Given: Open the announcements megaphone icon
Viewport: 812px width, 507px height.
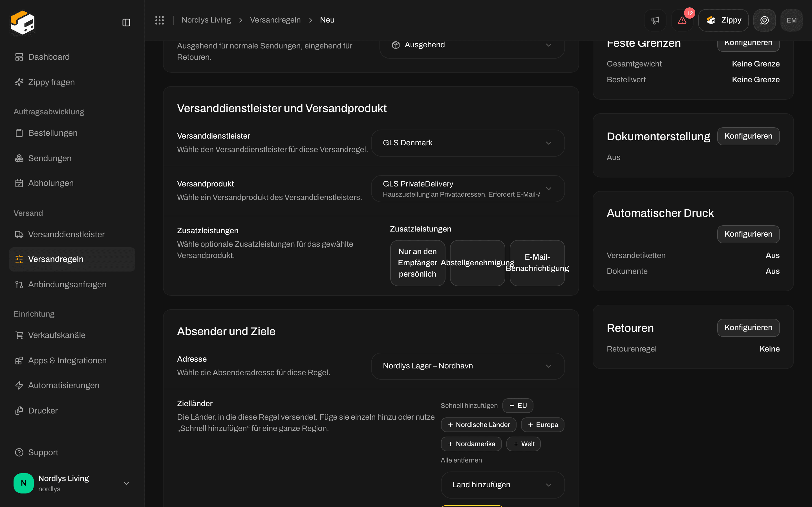Looking at the screenshot, I should click(655, 20).
